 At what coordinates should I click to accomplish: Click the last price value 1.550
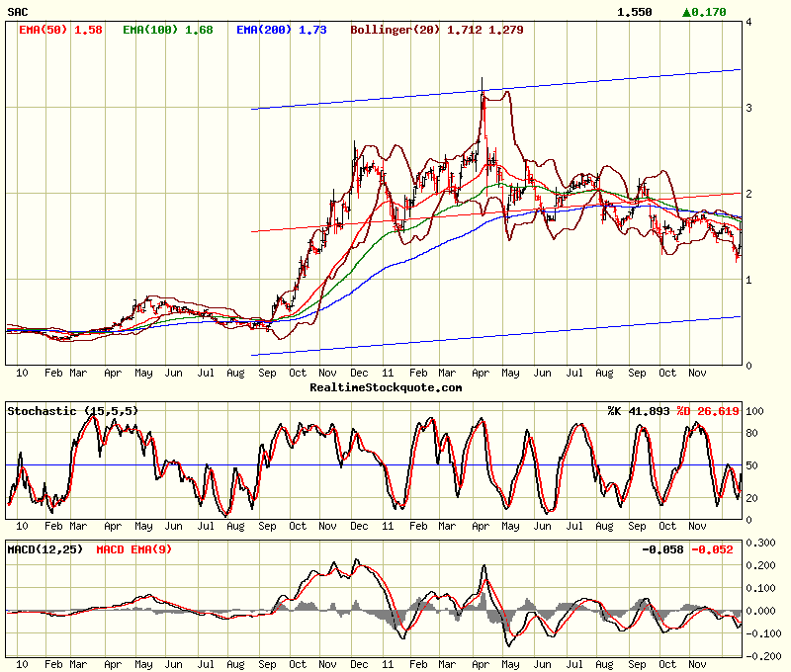click(634, 12)
